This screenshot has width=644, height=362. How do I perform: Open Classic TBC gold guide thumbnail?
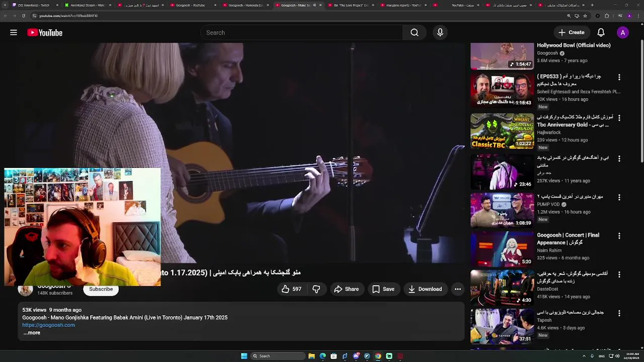(x=502, y=131)
